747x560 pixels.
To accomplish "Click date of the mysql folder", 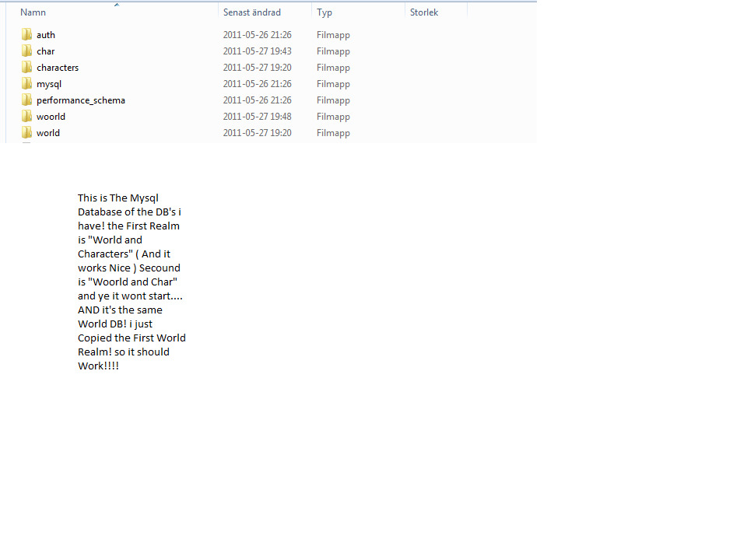I will tap(258, 84).
